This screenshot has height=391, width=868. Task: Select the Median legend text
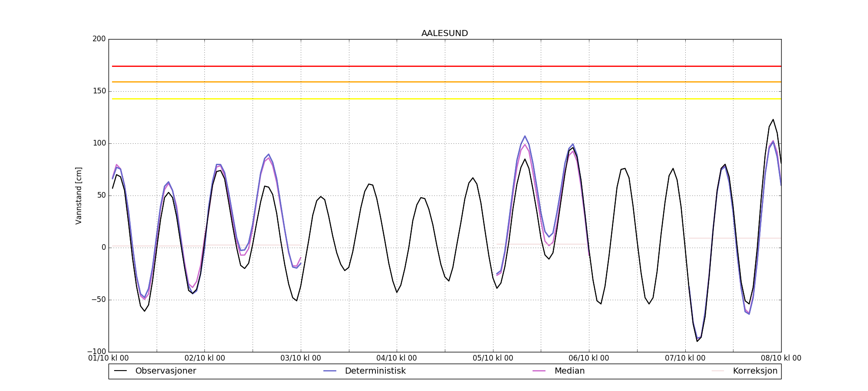[569, 371]
